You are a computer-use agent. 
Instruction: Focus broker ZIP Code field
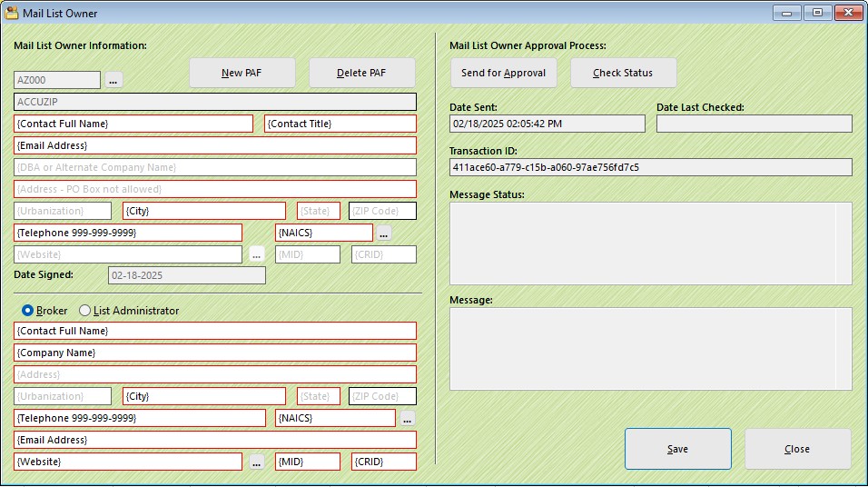pos(382,396)
